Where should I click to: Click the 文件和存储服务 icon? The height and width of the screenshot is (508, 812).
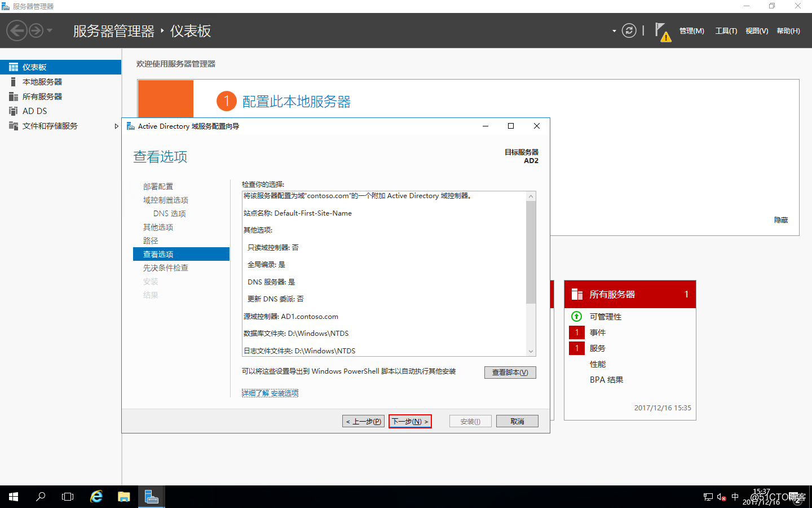14,126
